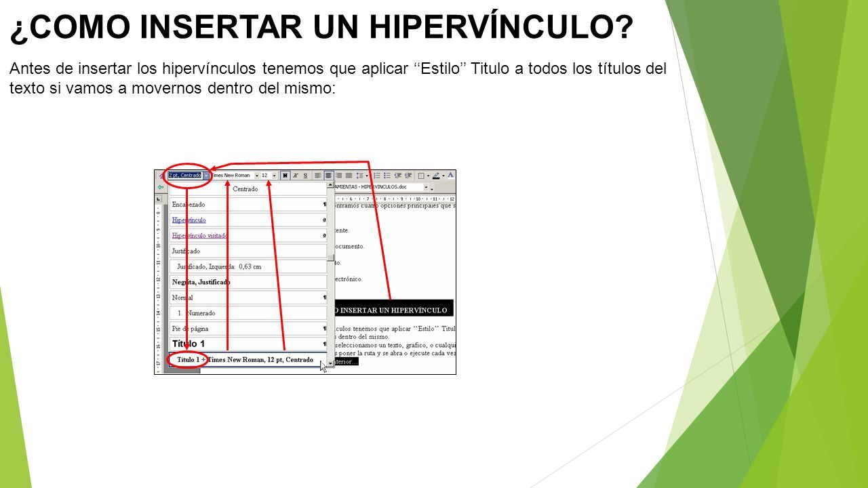Open the Borders dropdown arrow
The height and width of the screenshot is (488, 868).
click(429, 175)
